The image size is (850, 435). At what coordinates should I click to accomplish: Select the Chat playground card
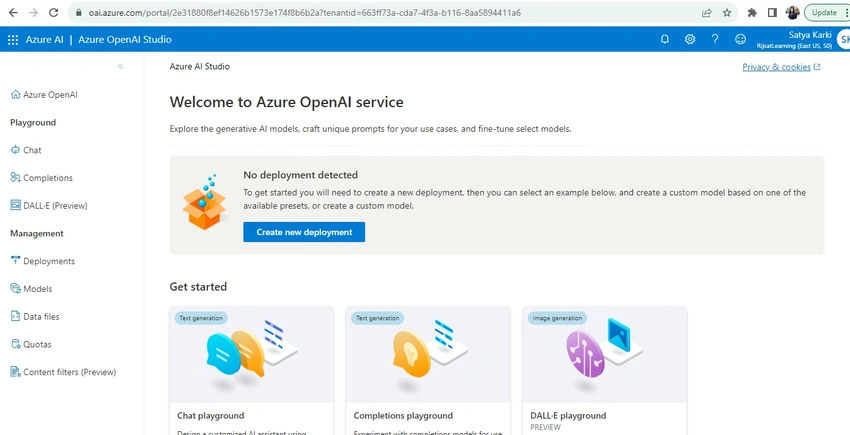(252, 371)
